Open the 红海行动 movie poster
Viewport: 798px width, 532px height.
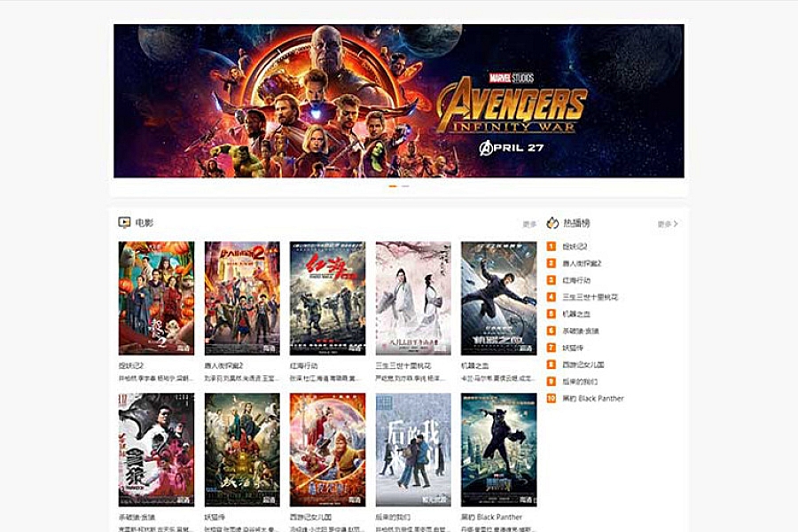tap(328, 298)
